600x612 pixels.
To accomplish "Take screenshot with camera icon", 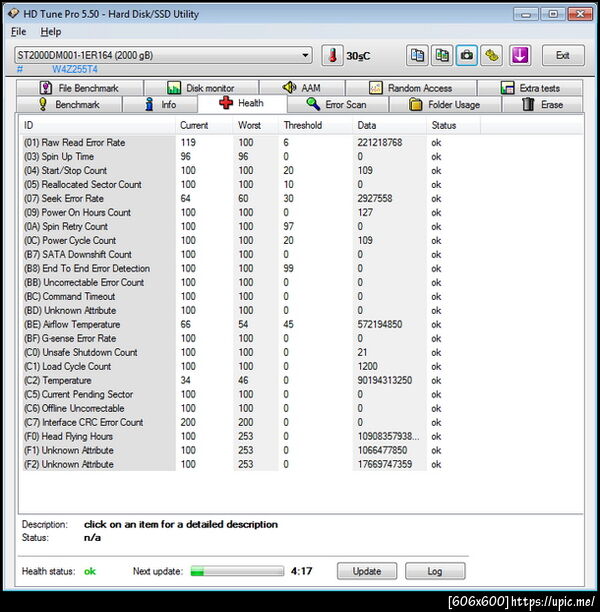I will (x=466, y=55).
